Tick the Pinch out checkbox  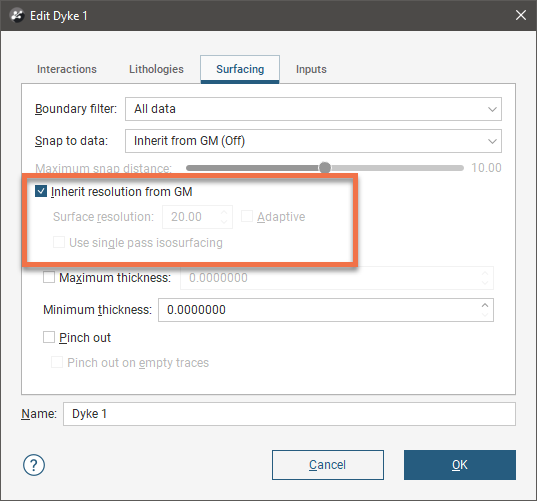49,337
